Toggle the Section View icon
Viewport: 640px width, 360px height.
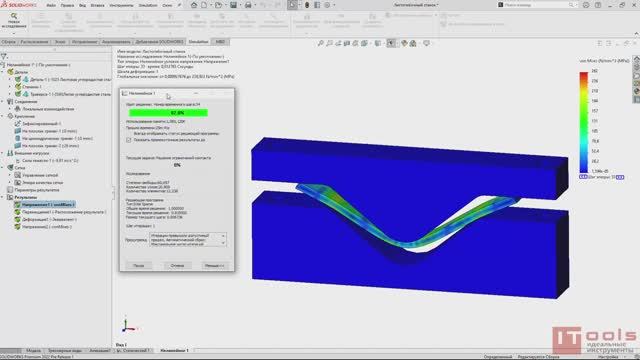(347, 43)
